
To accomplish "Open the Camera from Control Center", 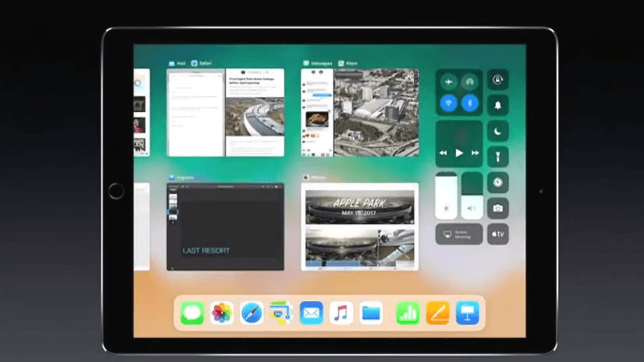I will coord(497,208).
